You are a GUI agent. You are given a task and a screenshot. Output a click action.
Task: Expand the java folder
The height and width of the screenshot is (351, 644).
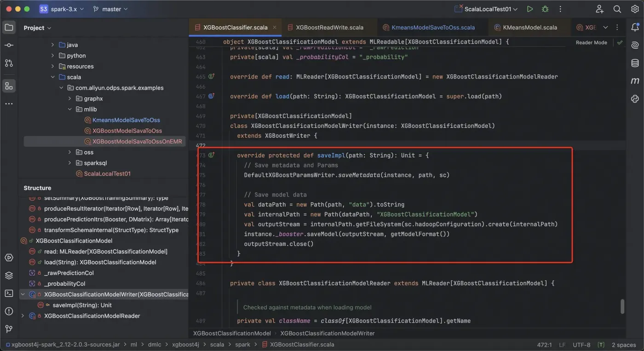tap(53, 45)
